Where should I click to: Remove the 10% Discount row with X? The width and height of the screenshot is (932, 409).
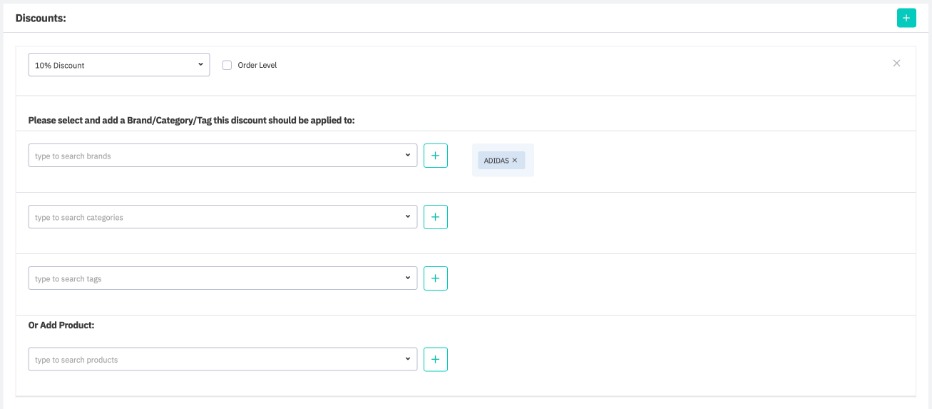tap(896, 63)
